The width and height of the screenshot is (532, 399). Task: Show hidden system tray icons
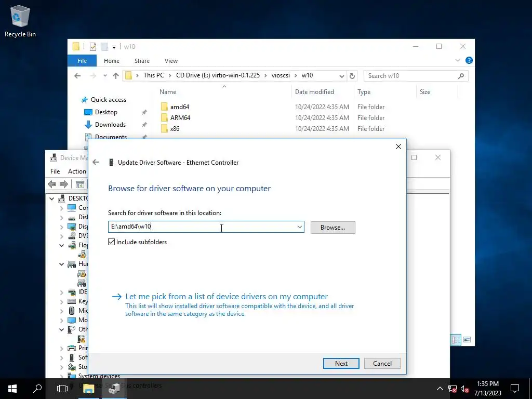point(440,389)
